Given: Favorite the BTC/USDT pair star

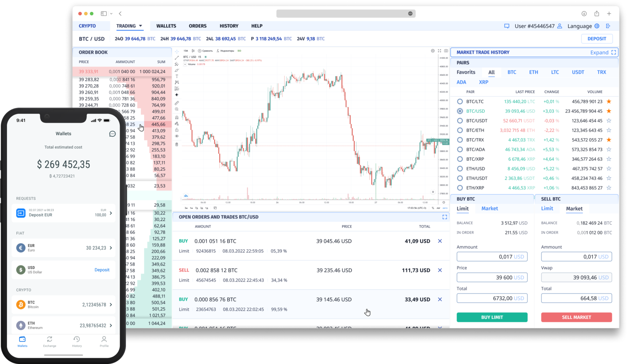Looking at the screenshot, I should click(609, 121).
